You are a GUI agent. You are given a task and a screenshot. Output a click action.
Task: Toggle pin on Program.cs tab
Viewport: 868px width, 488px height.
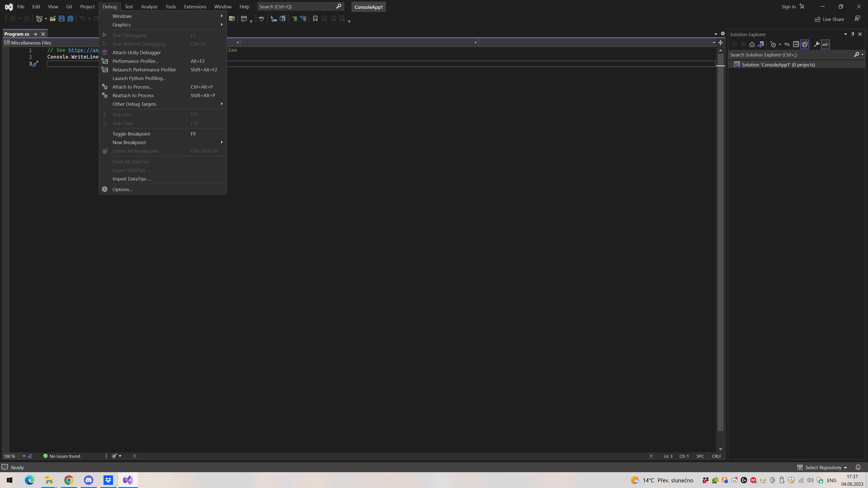point(35,34)
